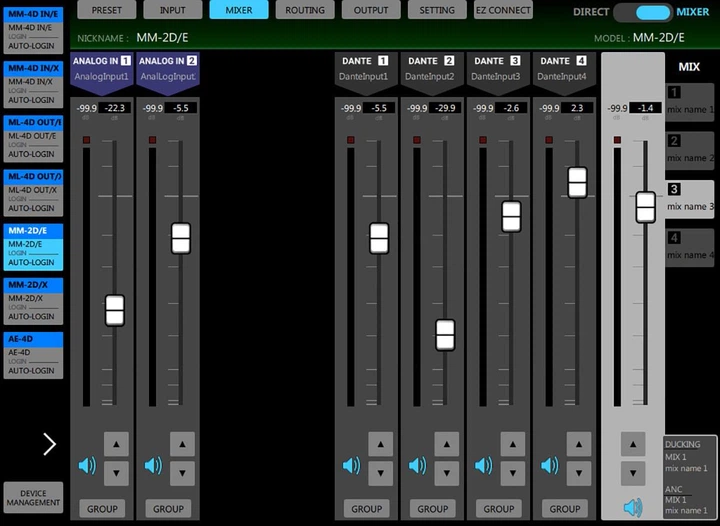The height and width of the screenshot is (526, 720).
Task: Expand the device list with the chevron arrow
Action: 50,444
